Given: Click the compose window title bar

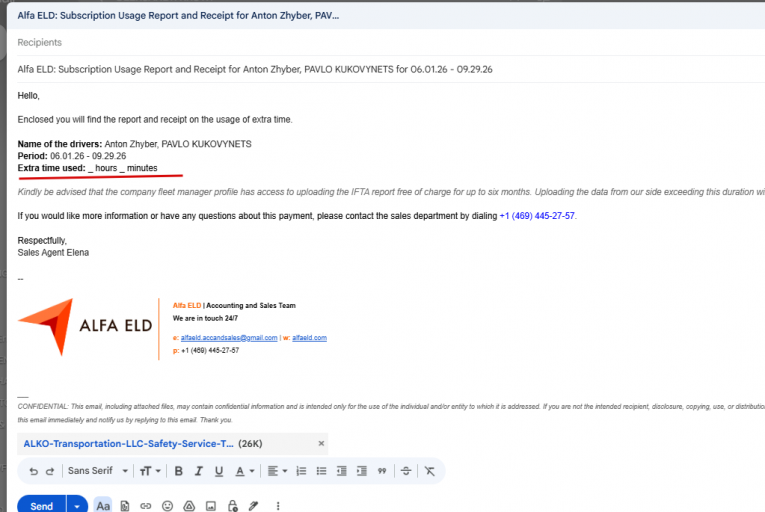Looking at the screenshot, I should (386, 16).
